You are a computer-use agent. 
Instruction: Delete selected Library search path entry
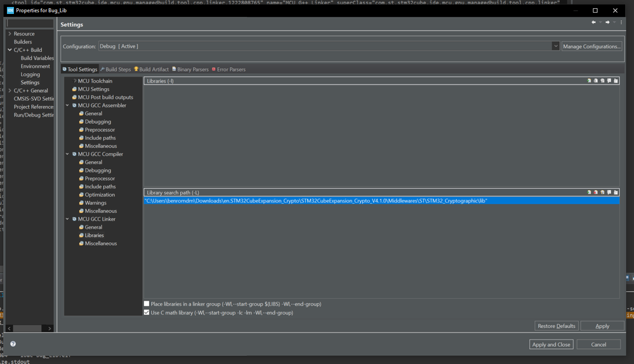595,192
